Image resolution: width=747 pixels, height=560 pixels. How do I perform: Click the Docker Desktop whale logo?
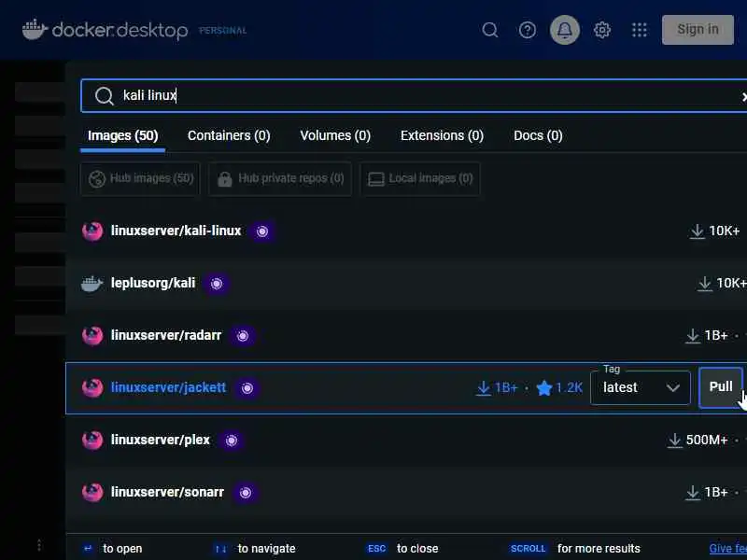(35, 30)
